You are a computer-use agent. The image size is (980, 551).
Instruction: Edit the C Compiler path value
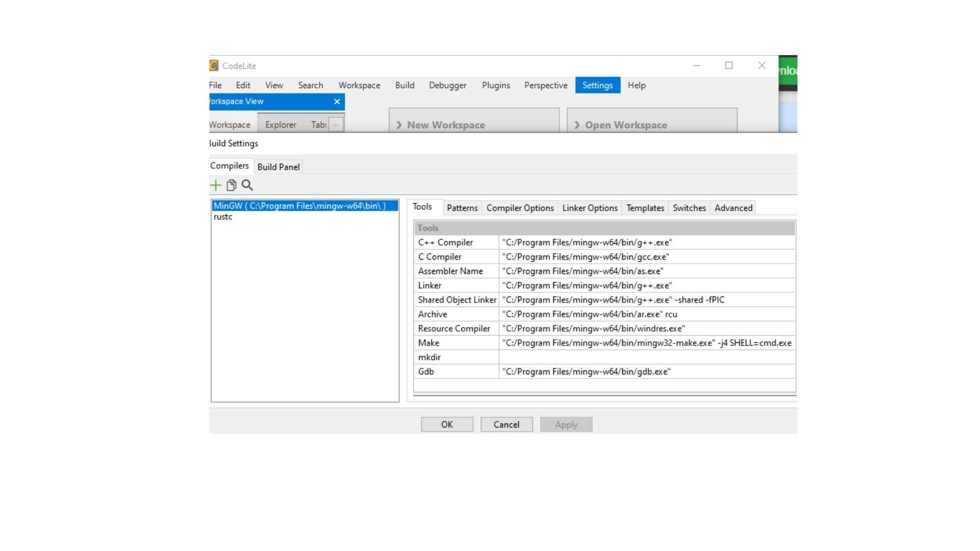click(x=647, y=257)
